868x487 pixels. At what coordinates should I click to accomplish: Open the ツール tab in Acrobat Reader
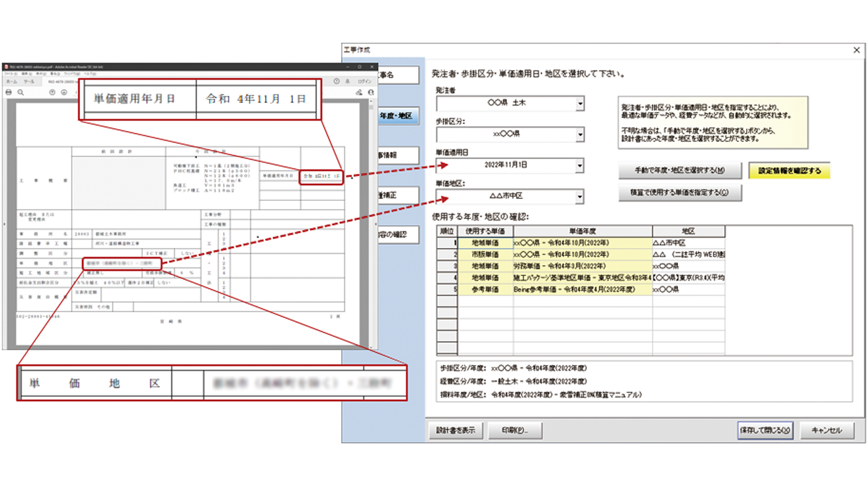tap(29, 81)
